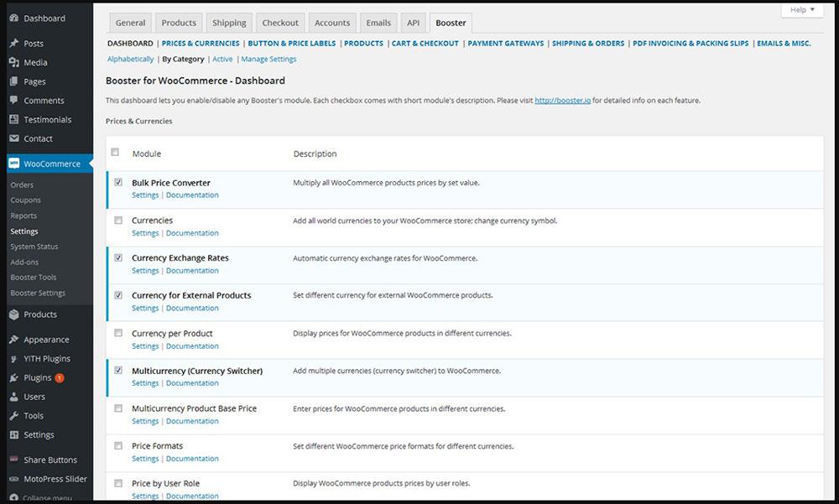Click the WooCommerce logo icon
The width and height of the screenshot is (839, 504).
[x=14, y=164]
